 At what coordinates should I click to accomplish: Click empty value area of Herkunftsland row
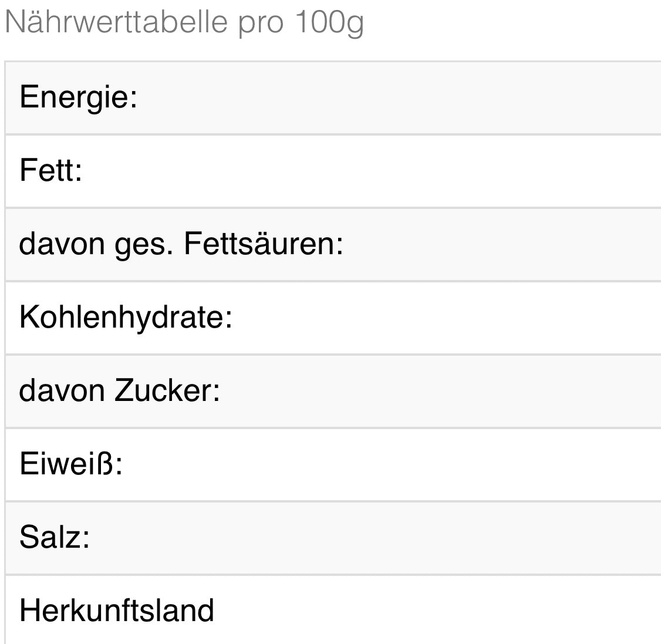(x=470, y=611)
